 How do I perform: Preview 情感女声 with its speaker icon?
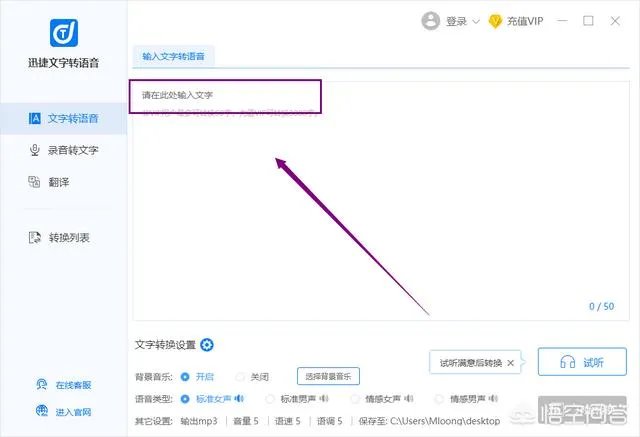409,398
